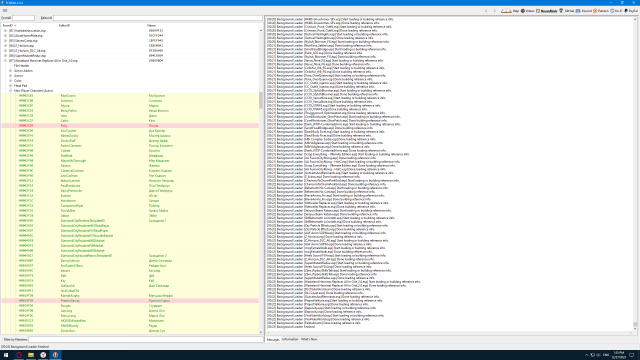The width and height of the screenshot is (640, 360).
Task: Open the Windows Start menu
Action: pyautogui.click(x=6, y=355)
